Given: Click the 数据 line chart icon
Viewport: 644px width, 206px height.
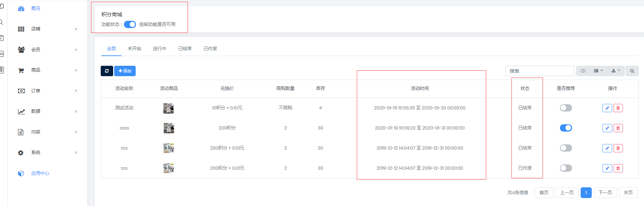Looking at the screenshot, I should (21, 111).
